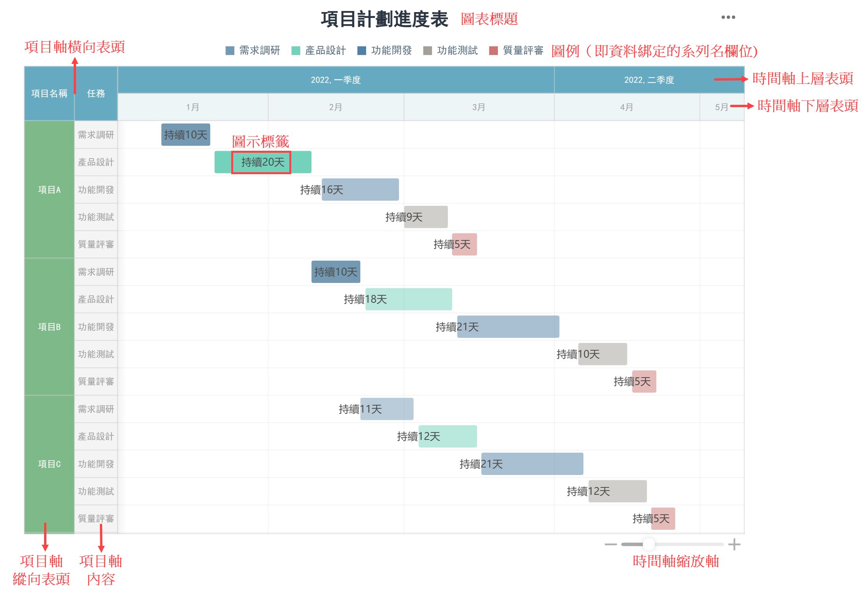Image resolution: width=868 pixels, height=593 pixels.
Task: Click 項目C 功能測試 bar 持續12天
Action: (617, 491)
